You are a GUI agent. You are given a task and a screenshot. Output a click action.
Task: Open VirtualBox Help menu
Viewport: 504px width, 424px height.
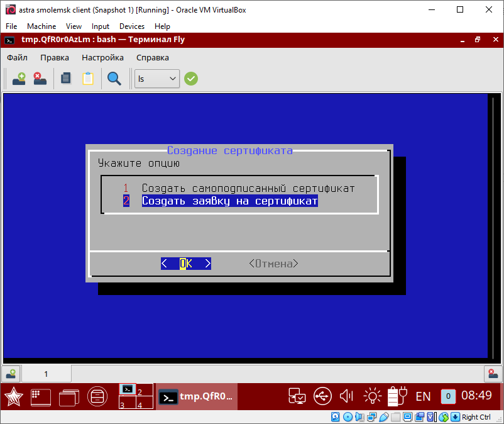pos(162,26)
